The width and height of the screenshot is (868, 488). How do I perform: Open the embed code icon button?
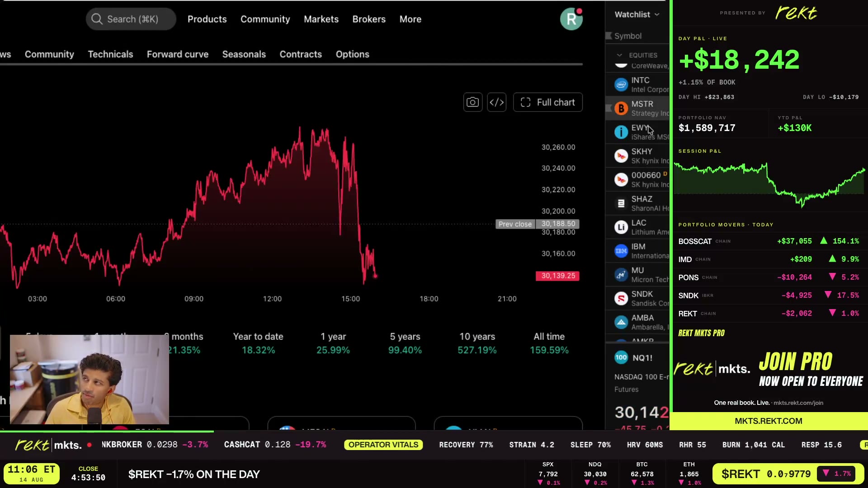(x=496, y=103)
